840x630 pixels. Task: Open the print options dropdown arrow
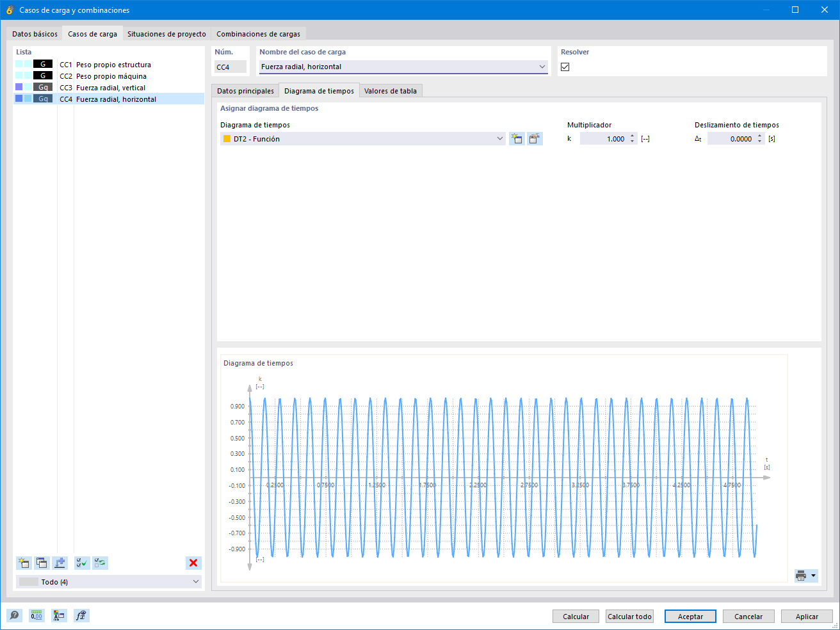point(814,576)
